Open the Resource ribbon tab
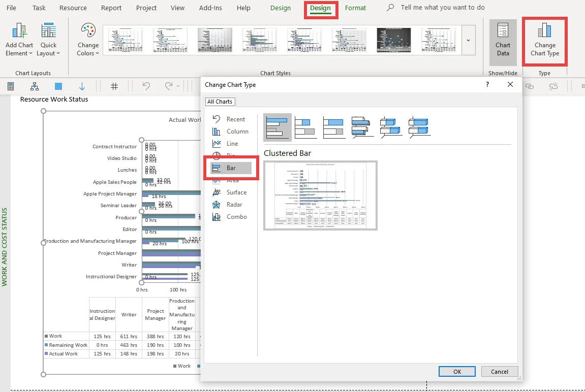 pyautogui.click(x=73, y=8)
